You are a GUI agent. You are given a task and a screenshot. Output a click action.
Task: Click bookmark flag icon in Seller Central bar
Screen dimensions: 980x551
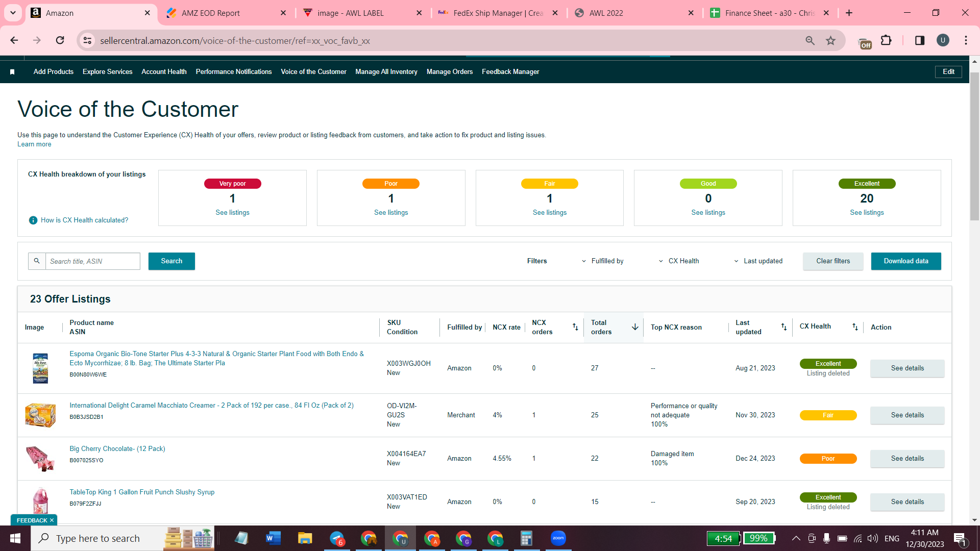click(x=12, y=72)
